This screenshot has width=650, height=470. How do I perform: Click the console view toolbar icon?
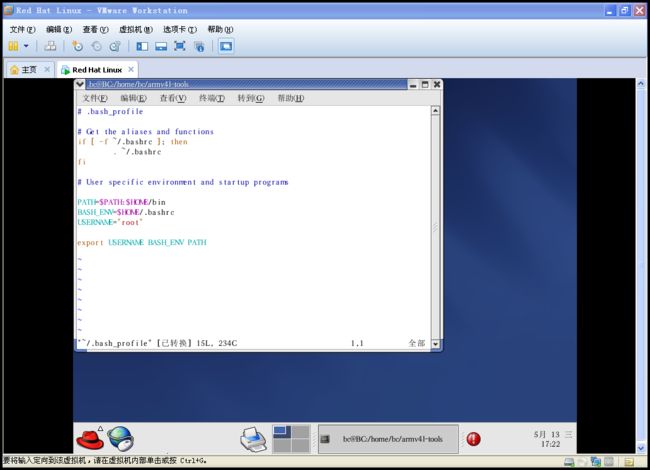[x=226, y=46]
